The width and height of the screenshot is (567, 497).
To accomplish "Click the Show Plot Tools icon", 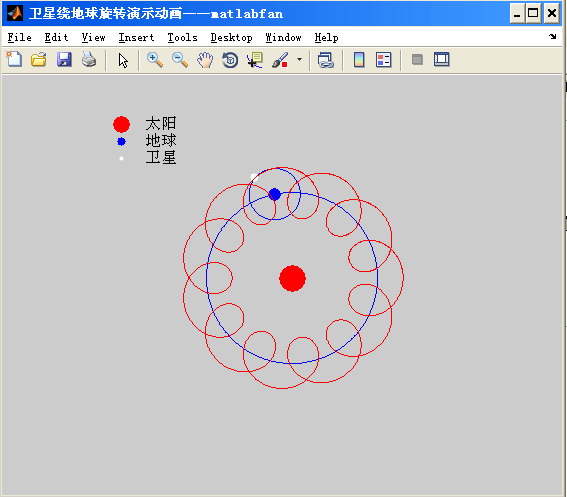I will 442,60.
